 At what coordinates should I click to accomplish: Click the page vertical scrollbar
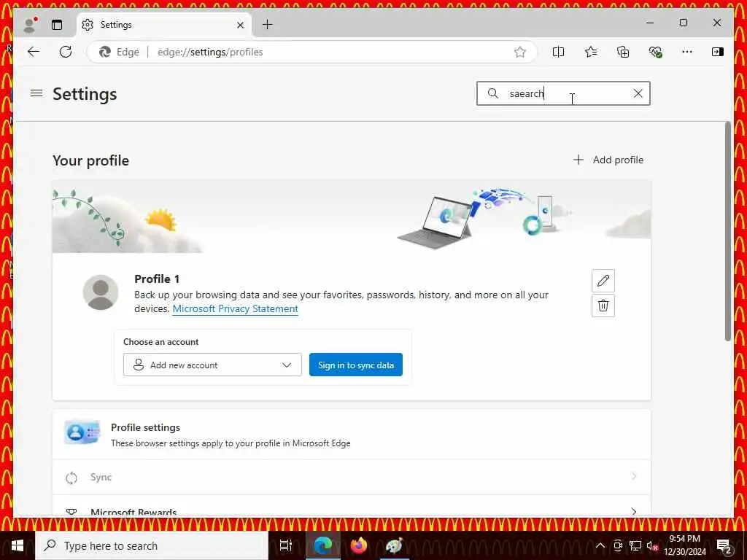[727, 231]
